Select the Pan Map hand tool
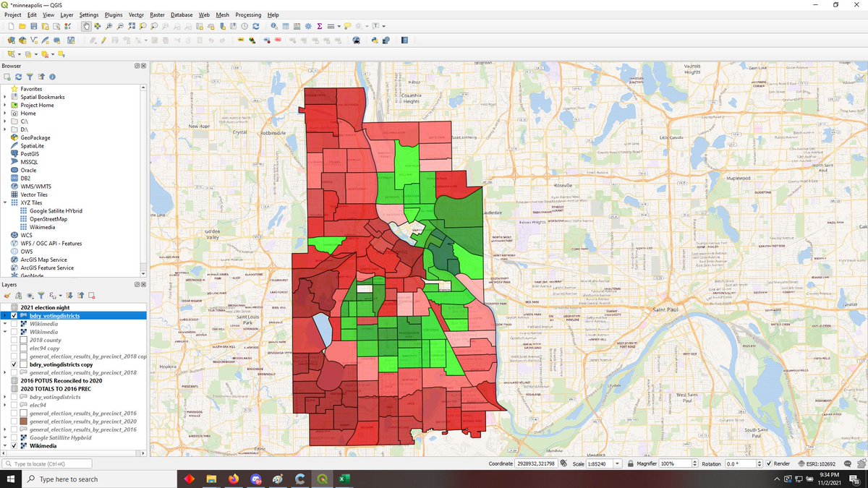Screen dimensions: 868x488 (x=86, y=26)
